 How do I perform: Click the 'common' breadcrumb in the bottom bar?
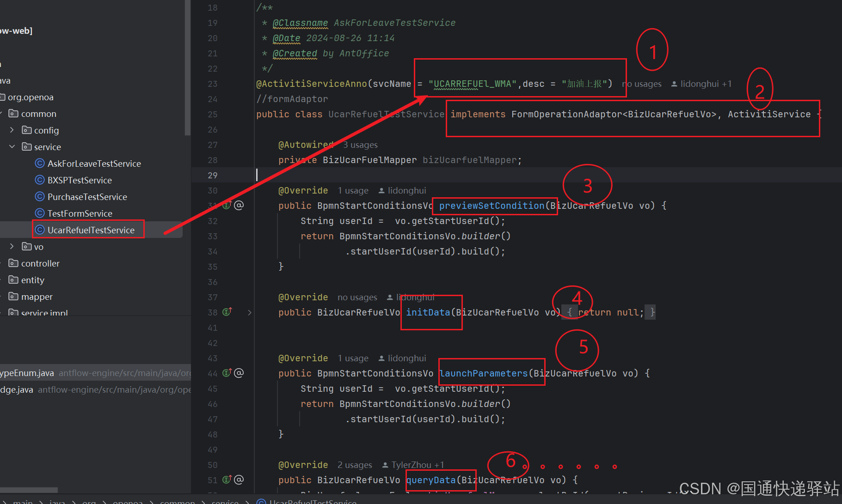point(178,502)
